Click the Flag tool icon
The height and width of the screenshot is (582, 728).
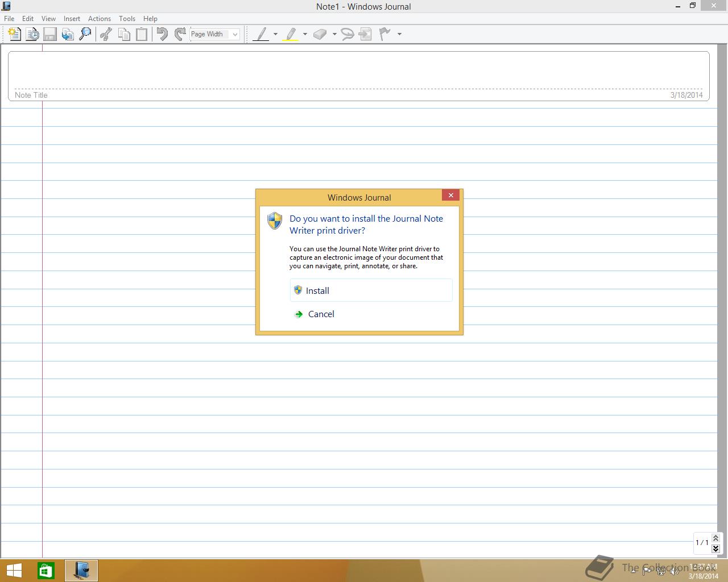click(x=385, y=34)
